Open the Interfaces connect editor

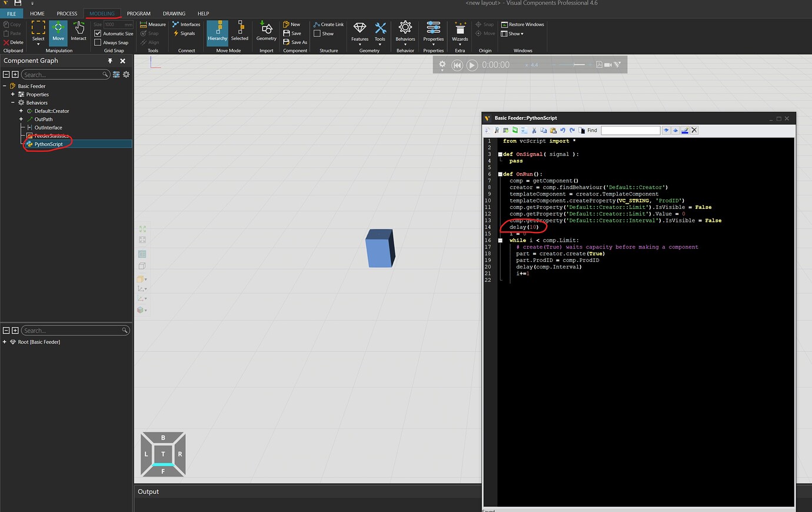[186, 25]
